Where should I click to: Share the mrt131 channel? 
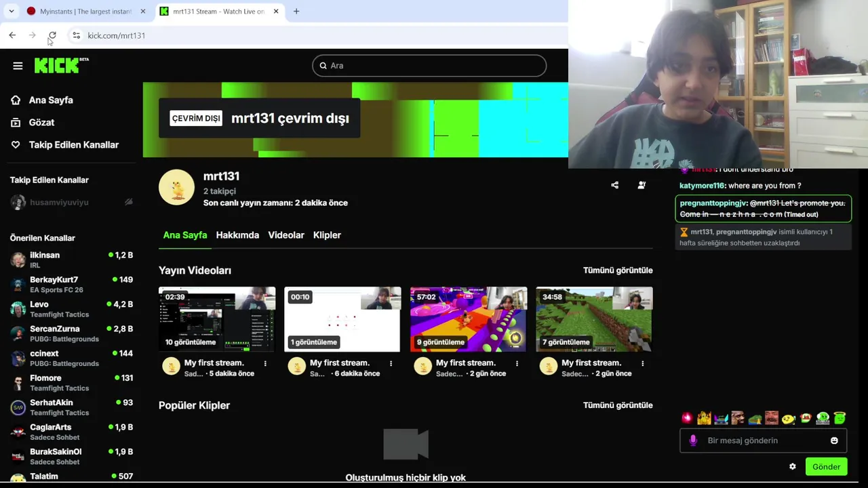[614, 185]
